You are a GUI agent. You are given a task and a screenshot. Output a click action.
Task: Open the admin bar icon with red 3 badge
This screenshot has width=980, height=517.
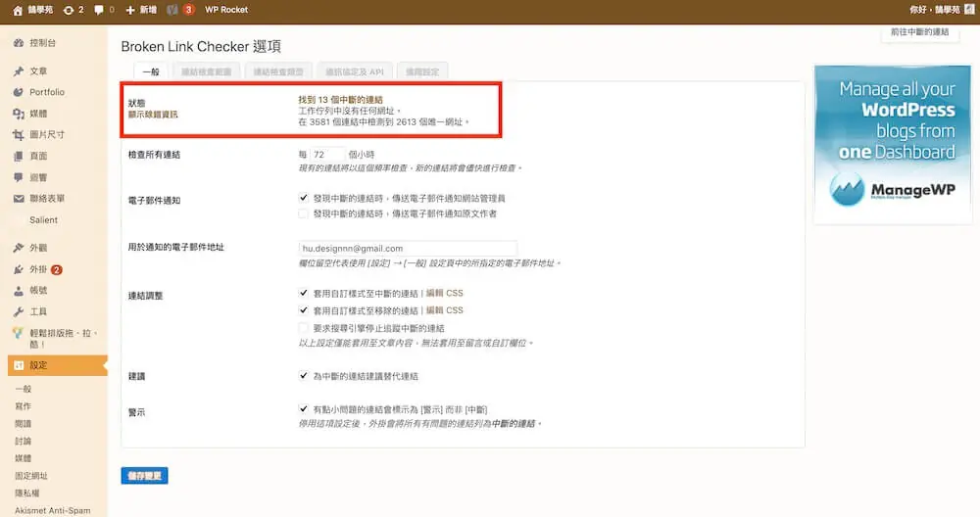click(180, 10)
